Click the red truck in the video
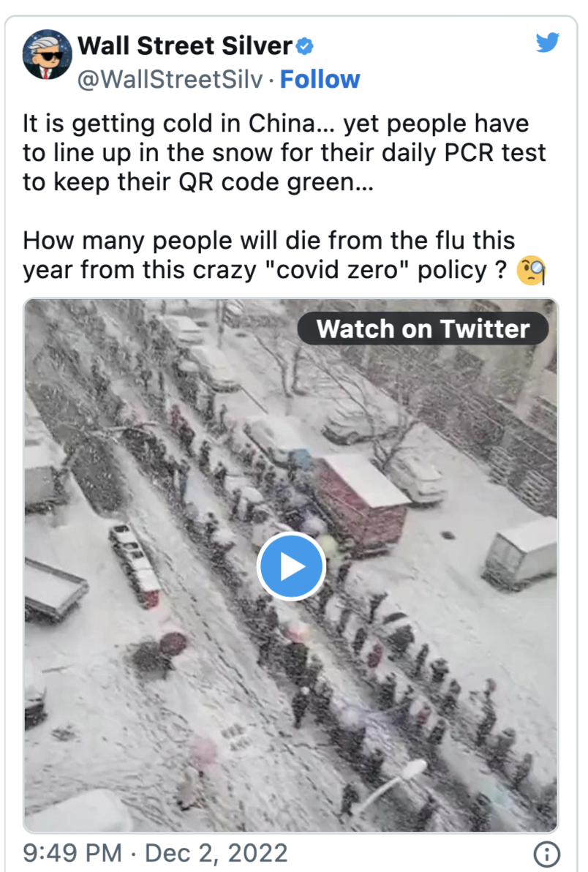Viewport: 588px width, 872px height. tap(360, 505)
